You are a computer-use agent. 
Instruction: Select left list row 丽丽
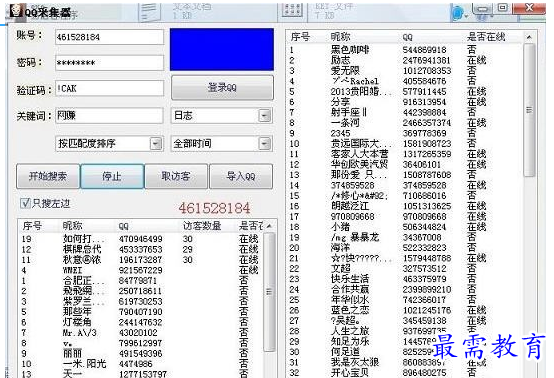tap(141, 353)
